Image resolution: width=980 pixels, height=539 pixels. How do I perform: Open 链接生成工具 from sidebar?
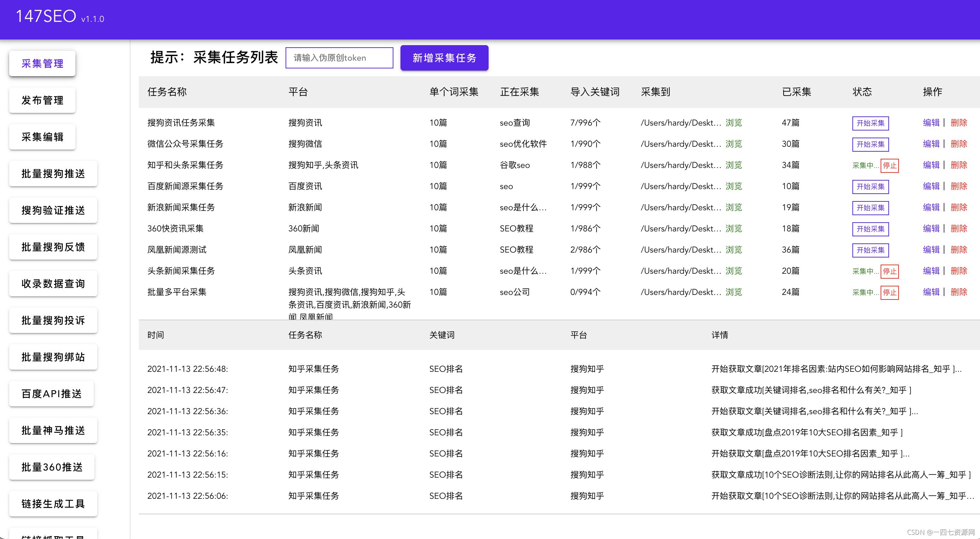click(x=53, y=503)
